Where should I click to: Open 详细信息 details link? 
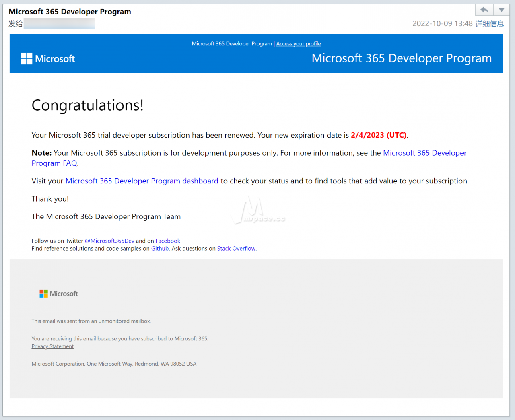490,23
